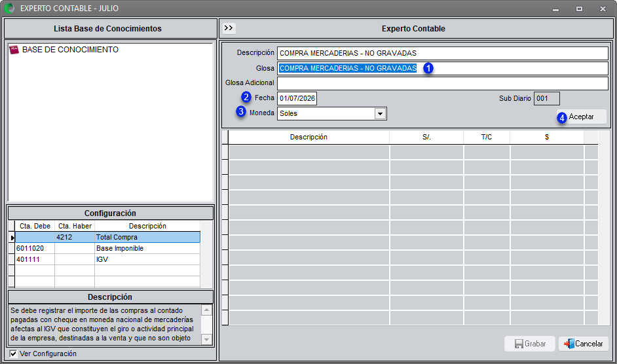Click the Grabar floppy disk icon
617x364 pixels.
519,344
